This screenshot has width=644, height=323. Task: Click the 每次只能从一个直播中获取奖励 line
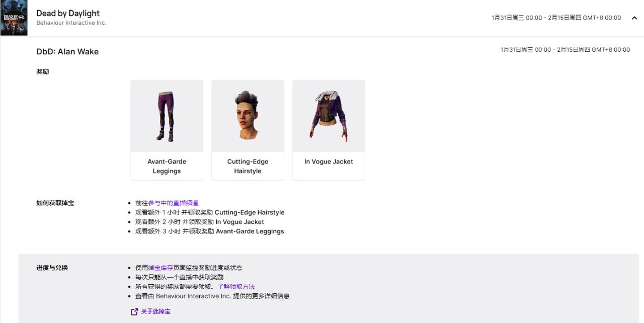click(180, 277)
